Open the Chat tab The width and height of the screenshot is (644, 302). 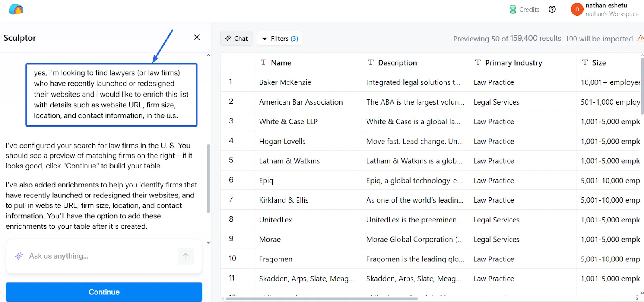(x=236, y=38)
